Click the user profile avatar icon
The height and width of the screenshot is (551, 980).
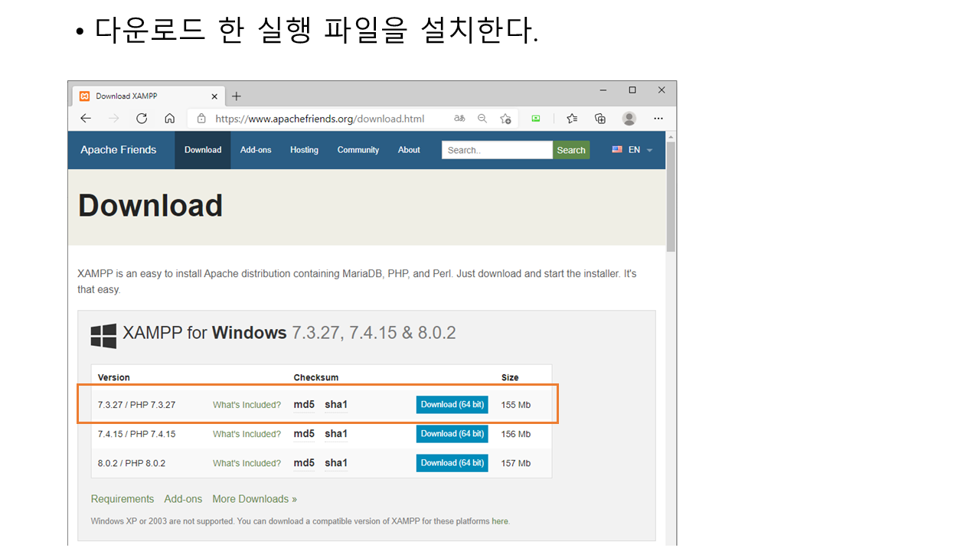tap(629, 119)
